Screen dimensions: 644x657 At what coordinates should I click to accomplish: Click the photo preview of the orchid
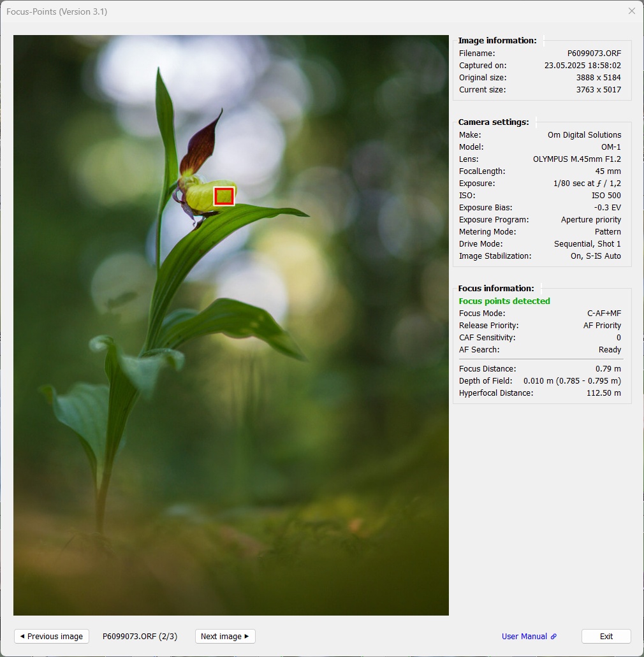pos(231,382)
